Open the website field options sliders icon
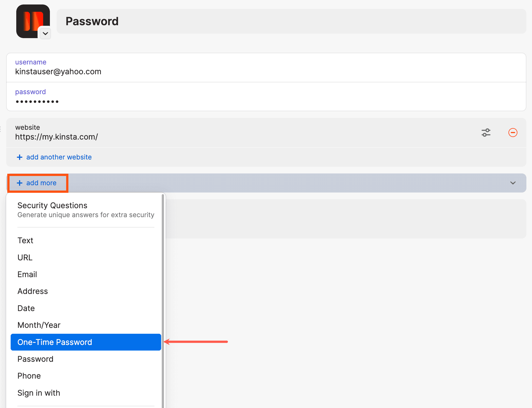The image size is (532, 408). 486,133
